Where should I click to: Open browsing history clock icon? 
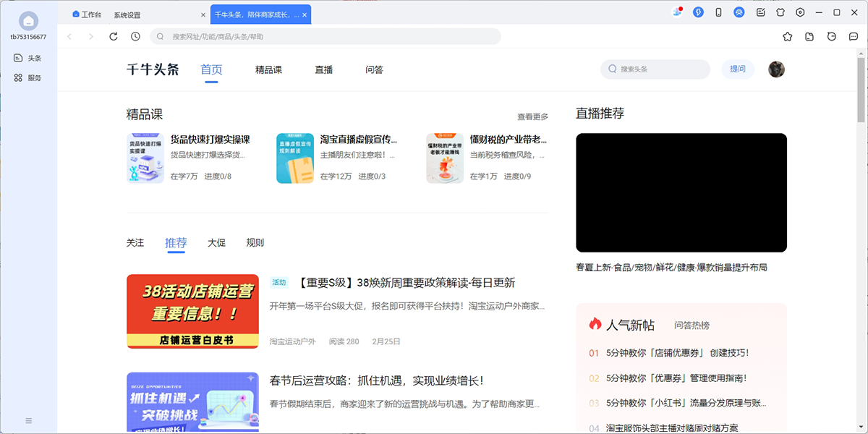[135, 36]
